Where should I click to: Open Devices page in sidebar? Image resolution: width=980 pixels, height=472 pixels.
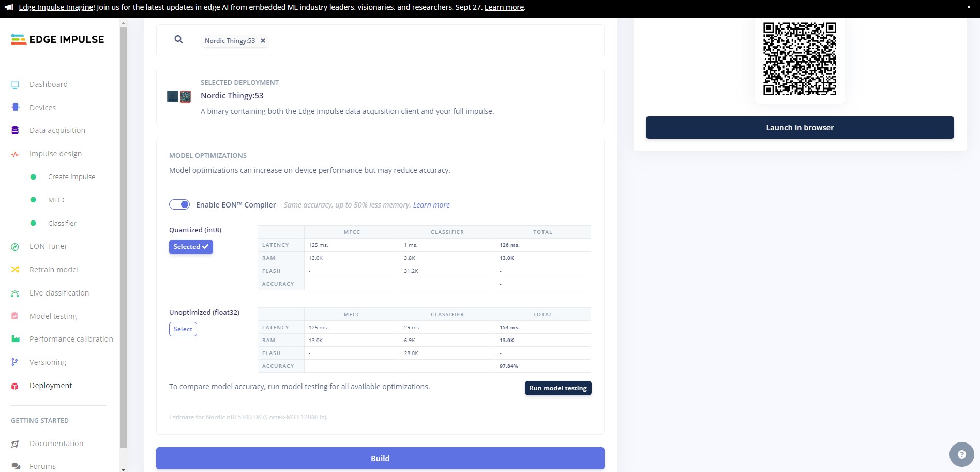click(42, 108)
